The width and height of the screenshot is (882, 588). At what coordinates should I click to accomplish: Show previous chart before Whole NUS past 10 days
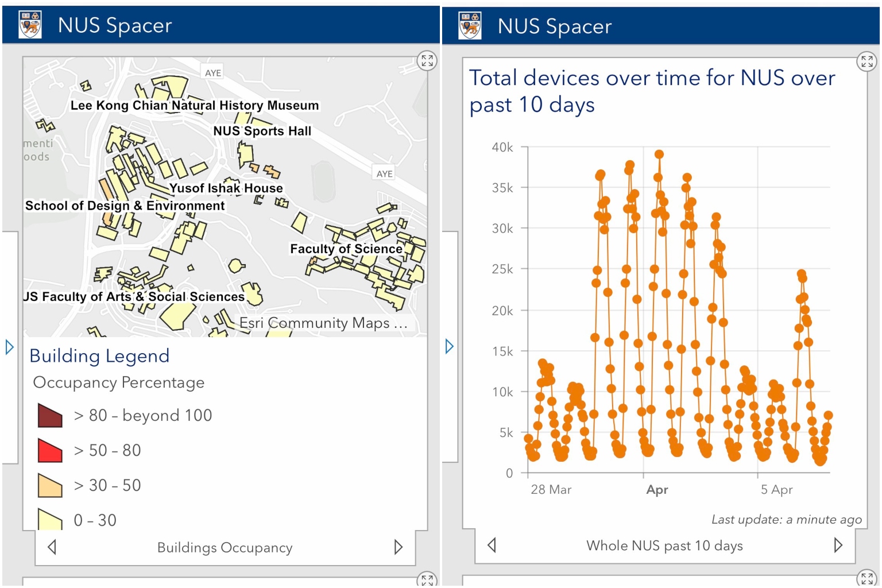pos(492,545)
